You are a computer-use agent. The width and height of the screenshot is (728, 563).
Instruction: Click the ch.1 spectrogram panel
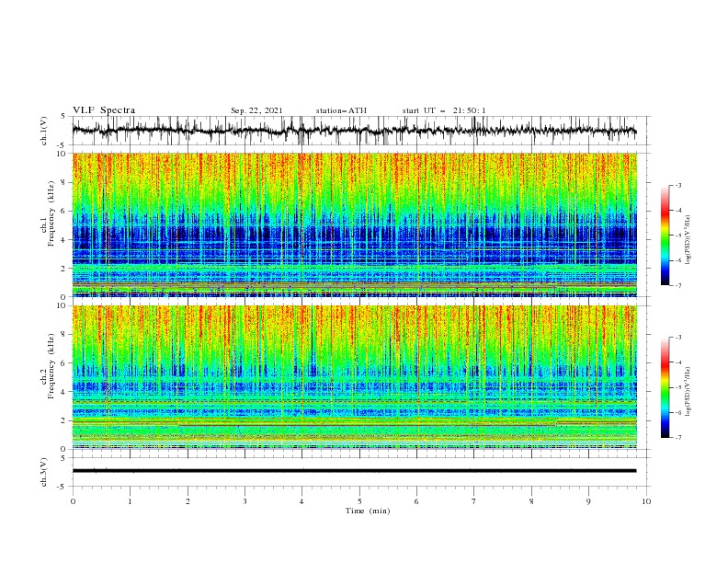pos(354,224)
